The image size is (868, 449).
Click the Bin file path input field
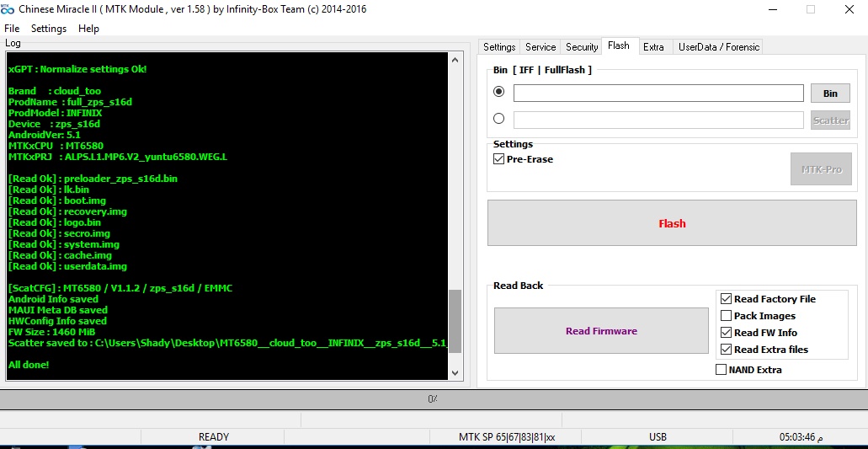pos(658,93)
